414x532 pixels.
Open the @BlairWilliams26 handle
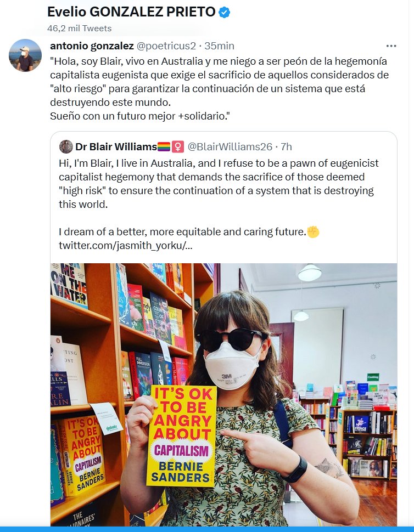(230, 146)
